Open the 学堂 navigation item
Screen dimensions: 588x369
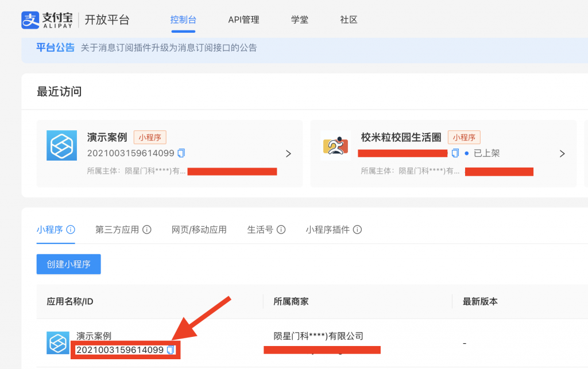(x=299, y=20)
